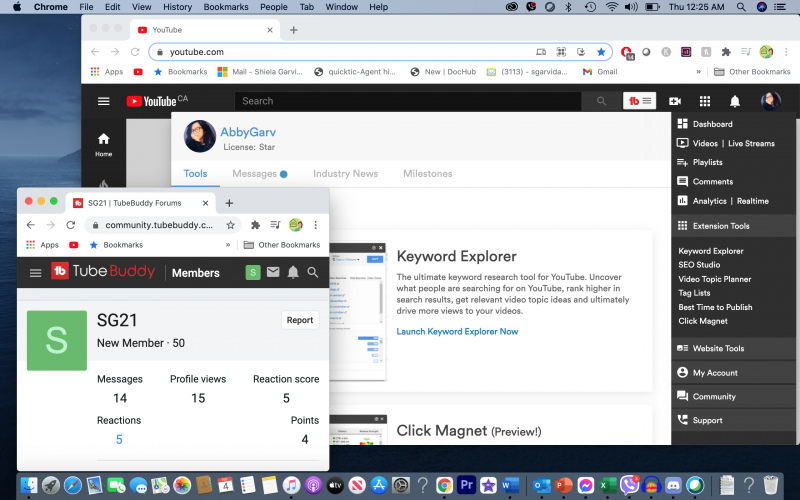
Task: Open the TubeBuddy forum inbox envelope icon
Action: [x=273, y=272]
